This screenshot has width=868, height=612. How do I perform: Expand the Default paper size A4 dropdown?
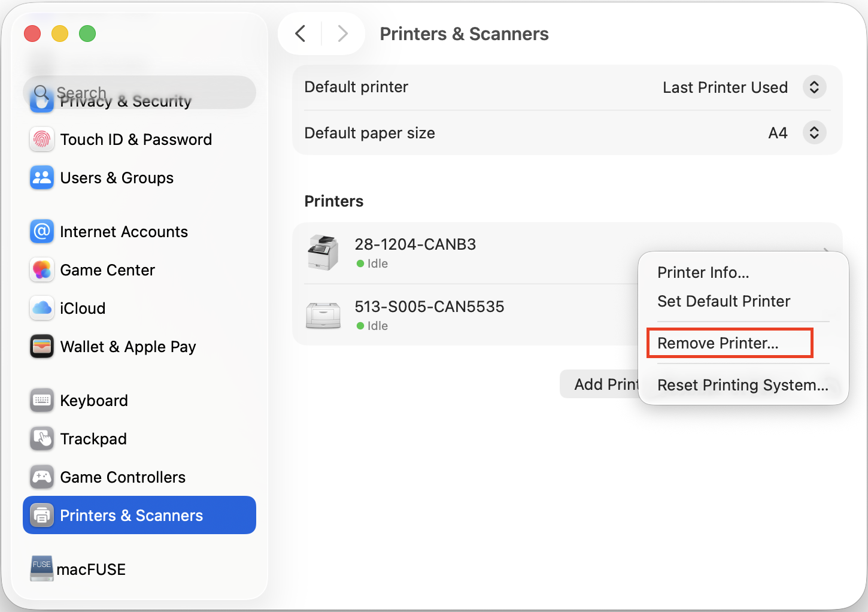(x=814, y=133)
